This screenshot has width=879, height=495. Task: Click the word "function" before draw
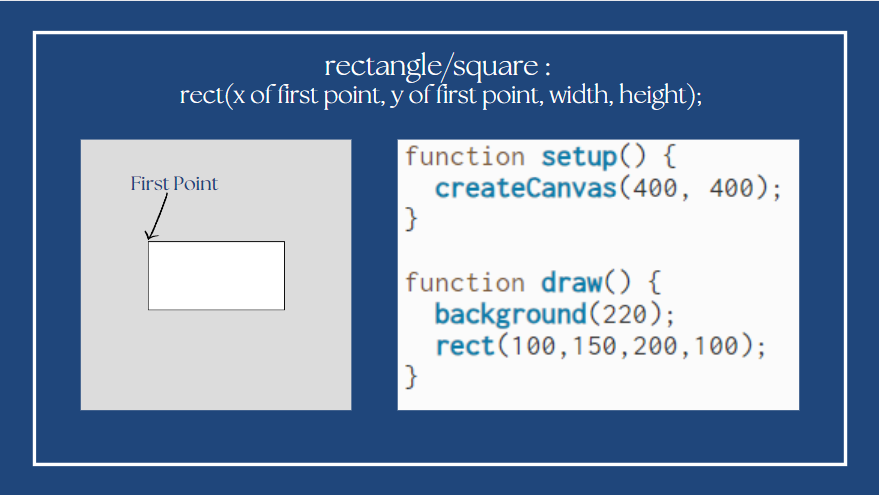click(465, 282)
